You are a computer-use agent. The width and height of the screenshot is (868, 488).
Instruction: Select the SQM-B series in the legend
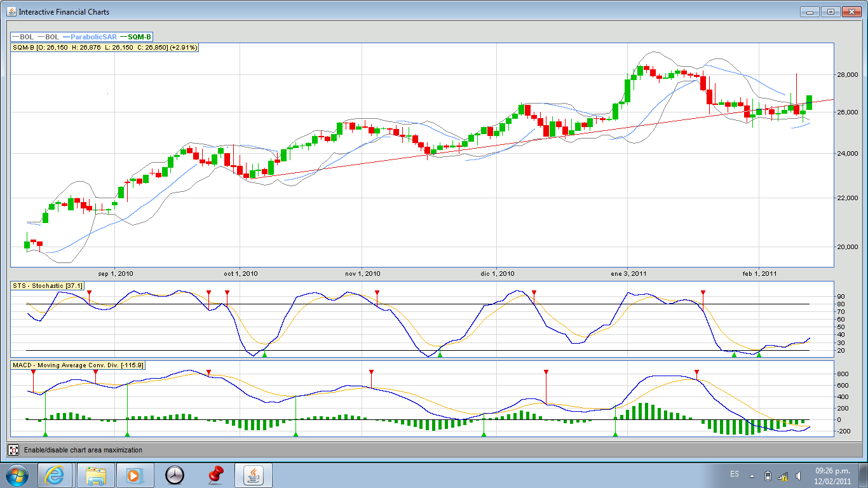[139, 37]
